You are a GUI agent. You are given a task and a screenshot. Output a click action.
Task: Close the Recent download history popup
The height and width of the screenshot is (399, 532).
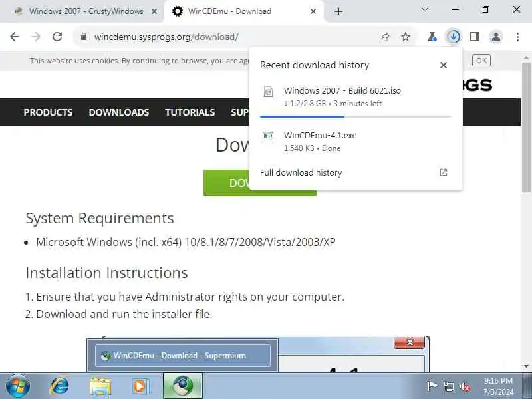[x=443, y=65]
